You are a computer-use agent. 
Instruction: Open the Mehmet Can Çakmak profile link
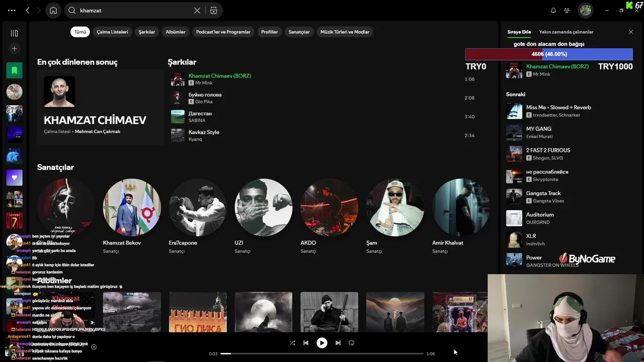point(98,132)
